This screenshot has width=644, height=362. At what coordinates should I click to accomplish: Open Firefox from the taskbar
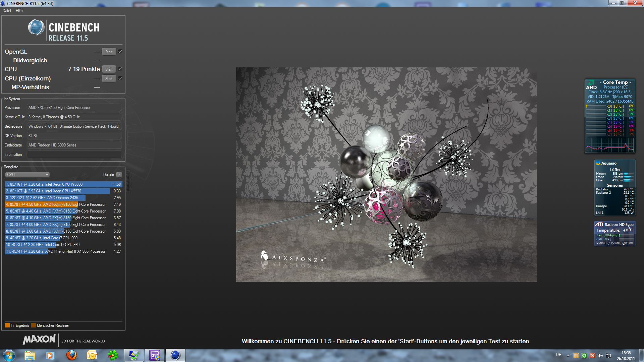(x=71, y=355)
